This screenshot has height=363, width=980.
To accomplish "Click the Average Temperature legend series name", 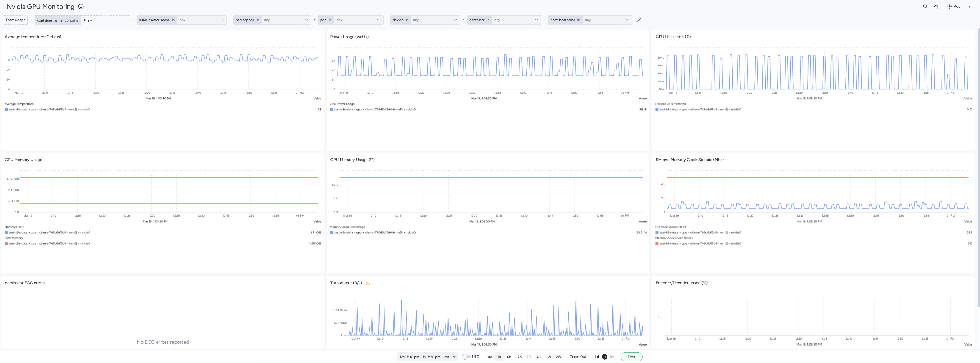I will click(49, 110).
